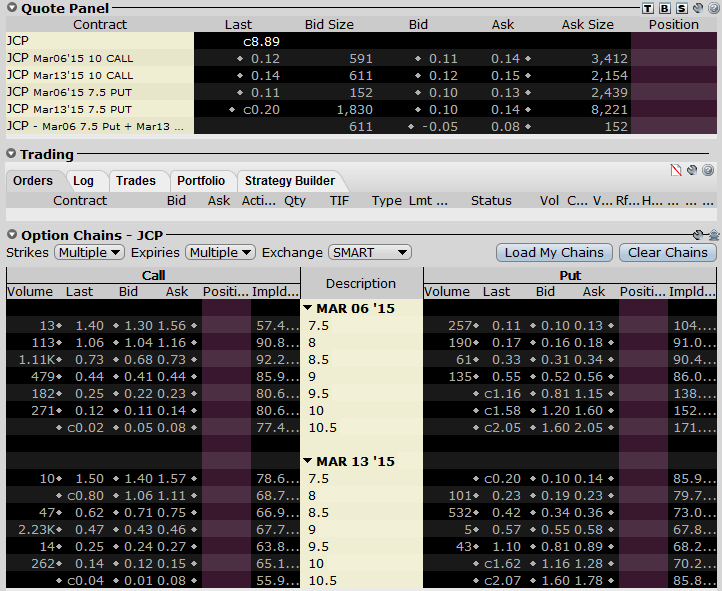The image size is (722, 591).
Task: Click the Status column header in Orders
Action: click(491, 200)
